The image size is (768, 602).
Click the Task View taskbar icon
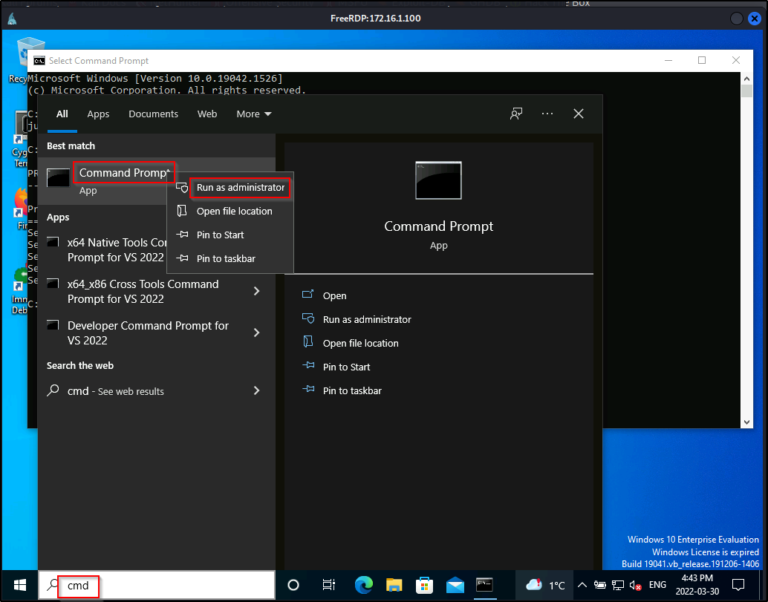328,585
